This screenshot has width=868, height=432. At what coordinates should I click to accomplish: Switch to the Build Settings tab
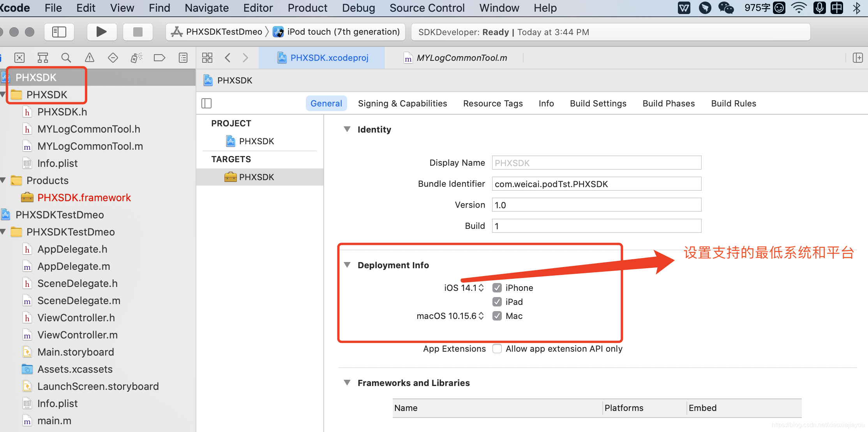(598, 103)
